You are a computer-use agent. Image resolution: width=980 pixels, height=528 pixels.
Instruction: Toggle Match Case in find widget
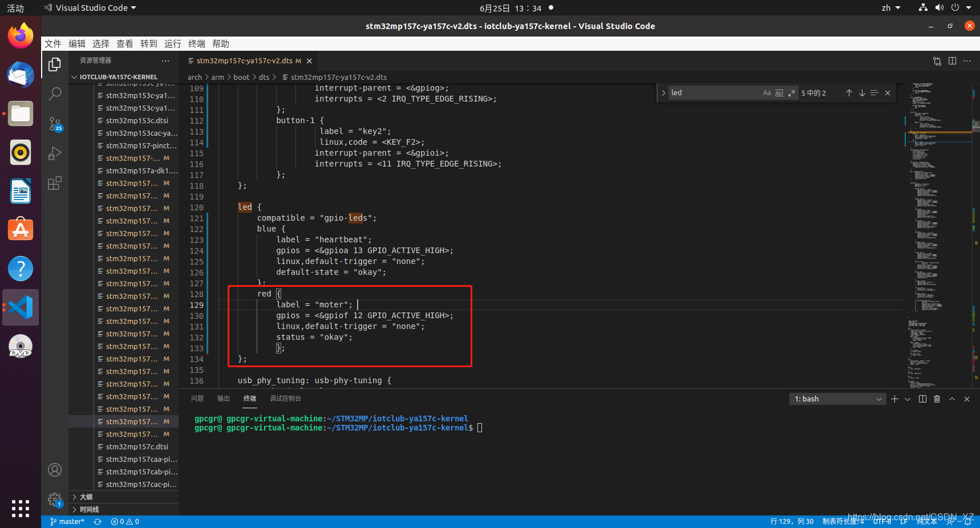(767, 93)
